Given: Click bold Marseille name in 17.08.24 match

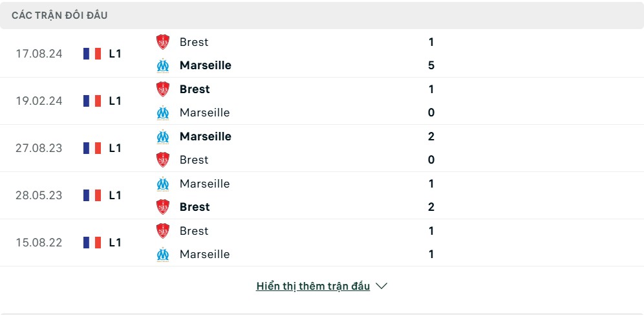Looking at the screenshot, I should tap(206, 66).
